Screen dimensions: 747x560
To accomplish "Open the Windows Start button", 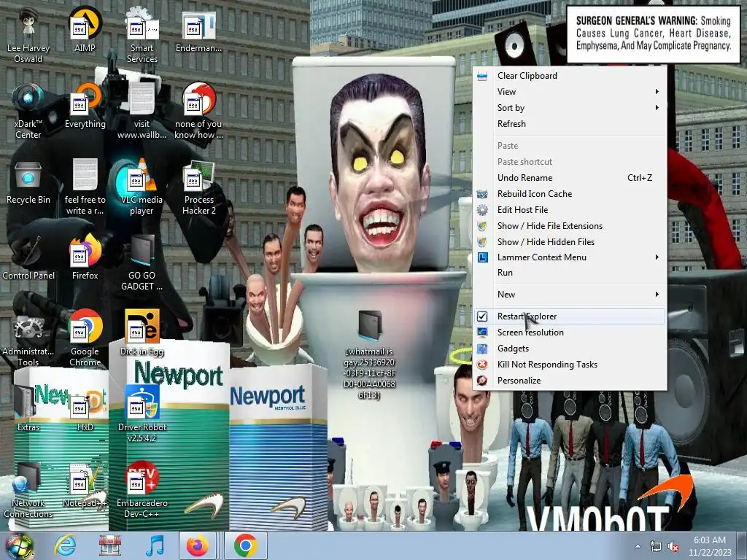I will click(18, 546).
